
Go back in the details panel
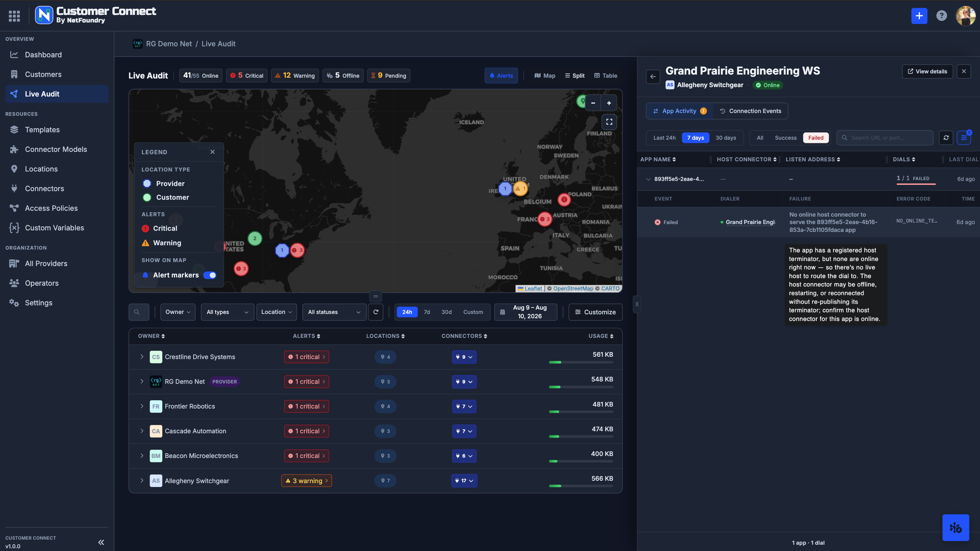[653, 77]
